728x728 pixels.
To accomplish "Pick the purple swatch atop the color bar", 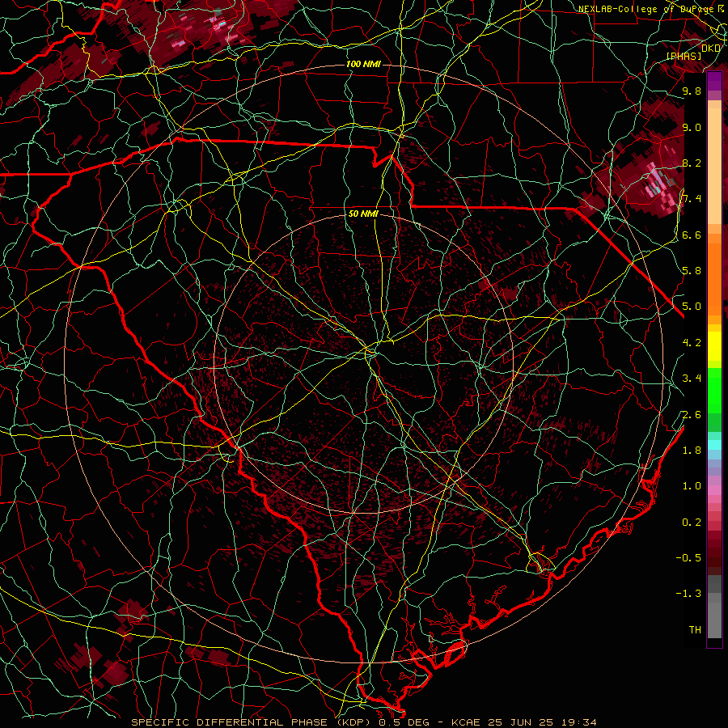I will 714,81.
